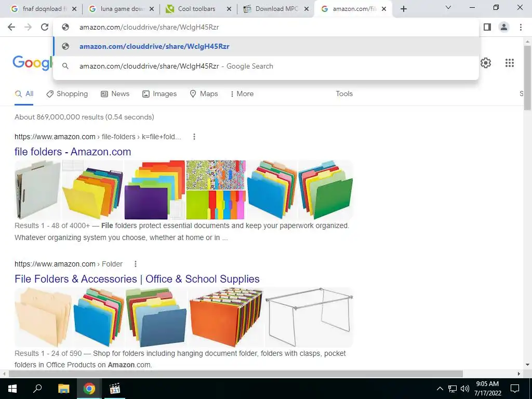Viewport: 532px width, 399px height.
Task: Filter results by Images
Action: point(159,94)
